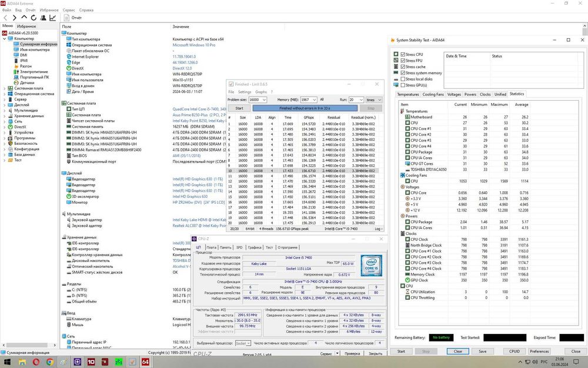Click the Безопасность shield icon in tree

coord(11,144)
